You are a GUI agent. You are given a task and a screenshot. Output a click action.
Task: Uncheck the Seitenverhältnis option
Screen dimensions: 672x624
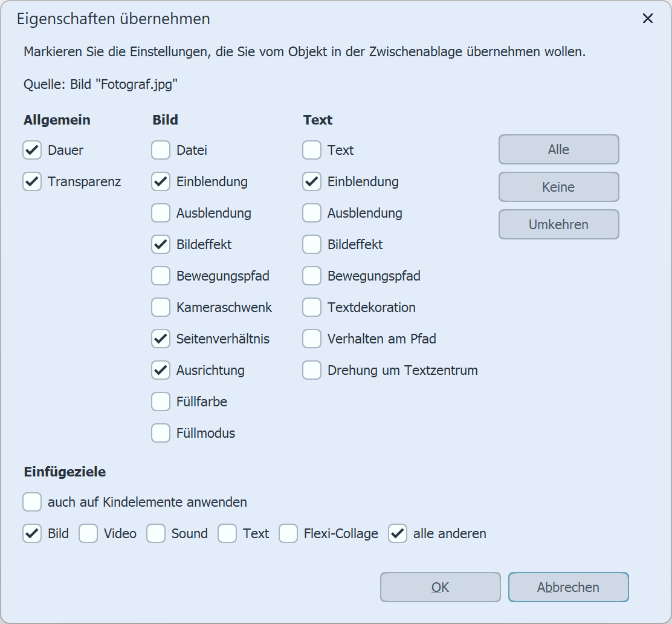161,339
